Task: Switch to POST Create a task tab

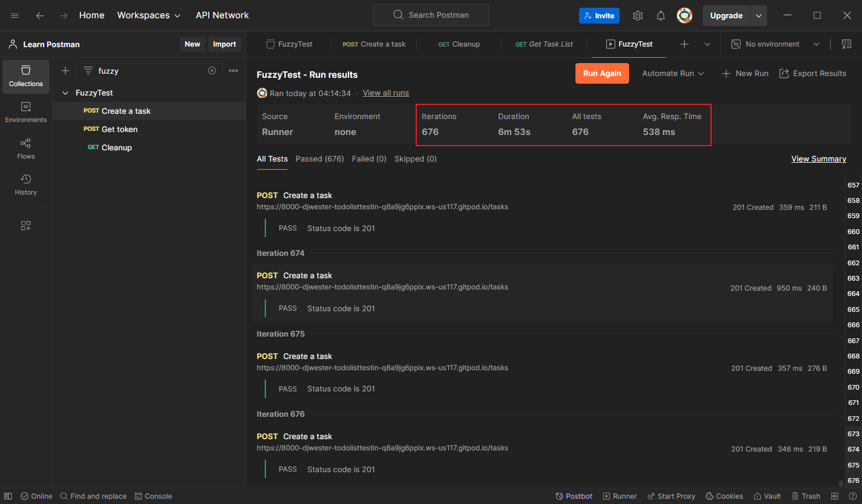Action: point(374,44)
